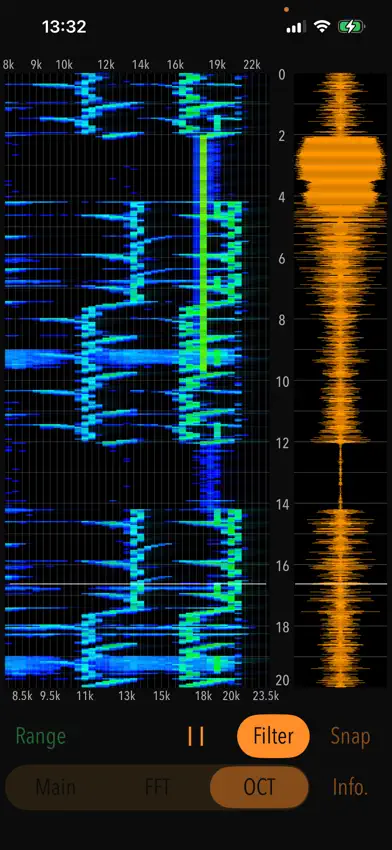Image resolution: width=392 pixels, height=850 pixels.
Task: Tap the 12k frequency label at top
Action: pos(106,65)
